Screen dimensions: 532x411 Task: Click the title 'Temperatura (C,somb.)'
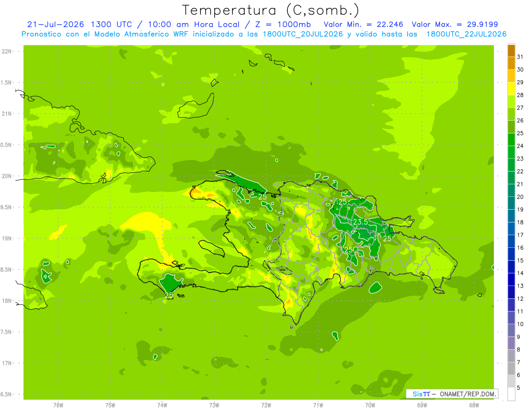271,10
